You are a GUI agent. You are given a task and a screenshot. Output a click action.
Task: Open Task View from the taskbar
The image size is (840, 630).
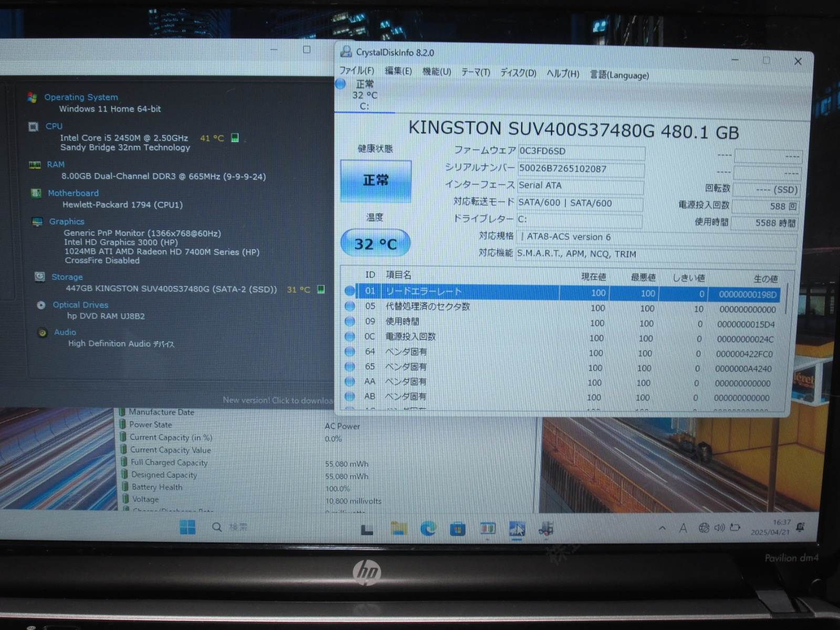(367, 530)
